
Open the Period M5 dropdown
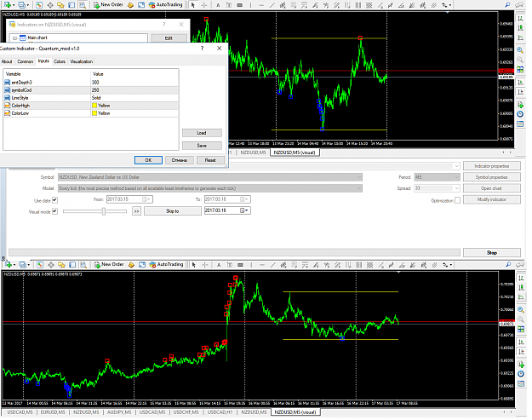pyautogui.click(x=457, y=177)
